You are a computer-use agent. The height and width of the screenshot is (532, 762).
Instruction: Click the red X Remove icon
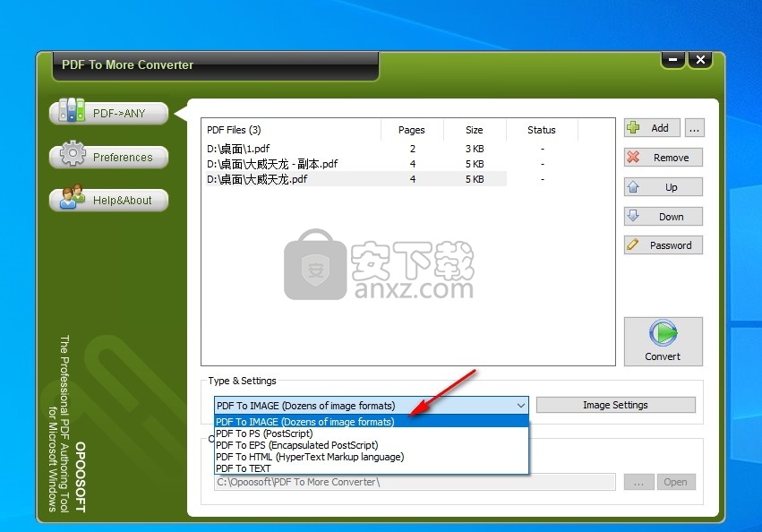point(633,157)
